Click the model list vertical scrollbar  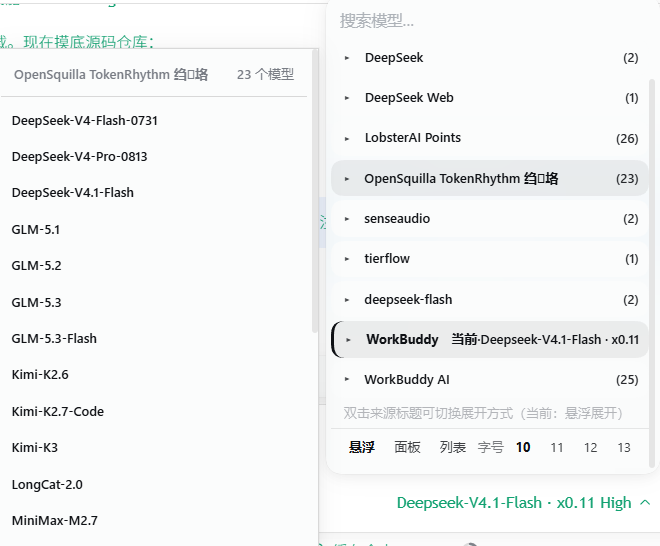click(x=314, y=192)
